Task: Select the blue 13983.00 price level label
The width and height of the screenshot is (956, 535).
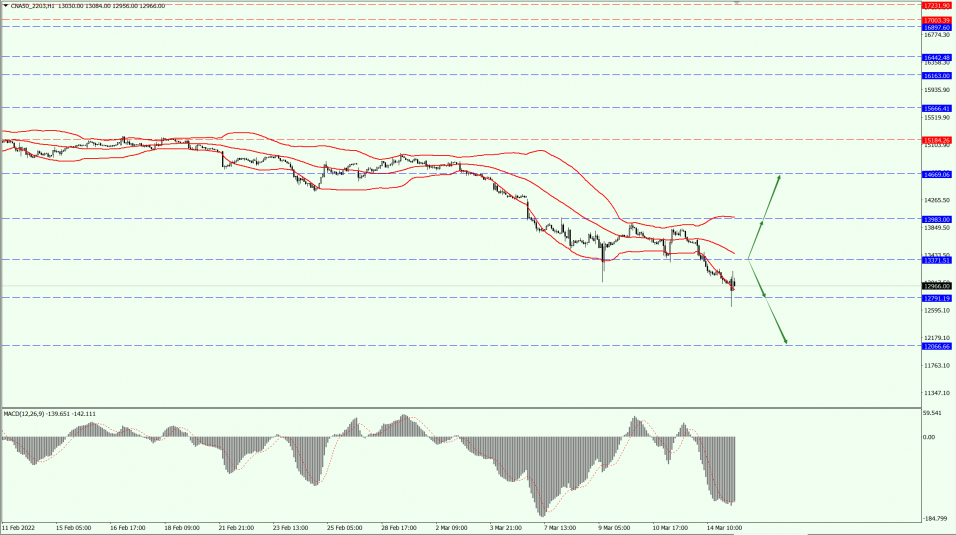Action: pyautogui.click(x=937, y=218)
